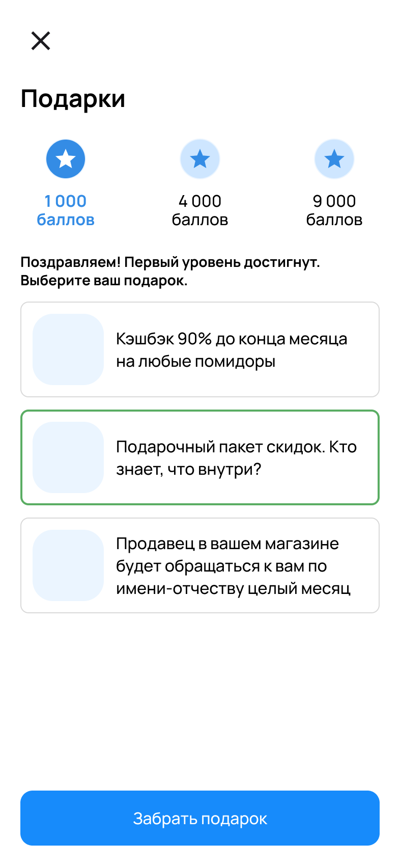
Task: Claim the reward with Забрать подарок
Action: [x=200, y=818]
